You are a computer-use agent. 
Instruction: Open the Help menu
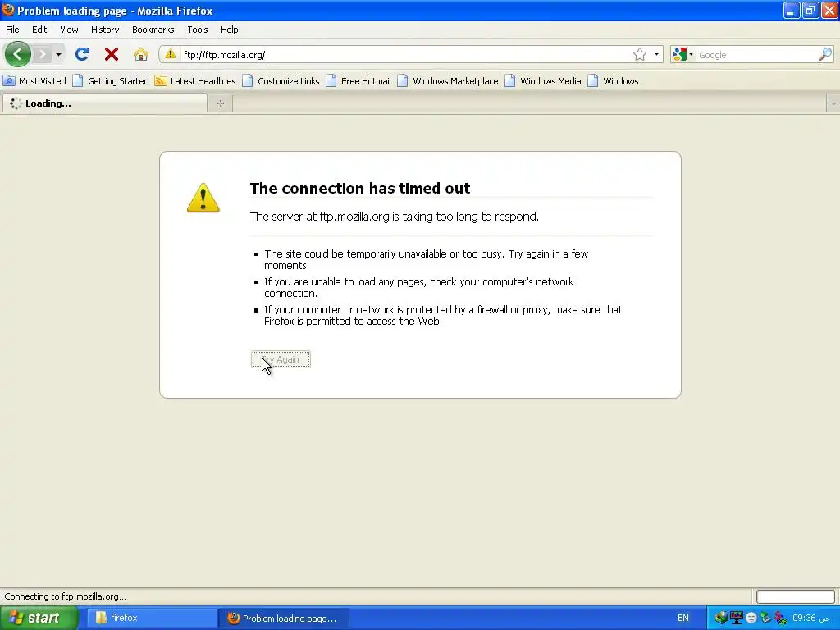click(x=230, y=30)
